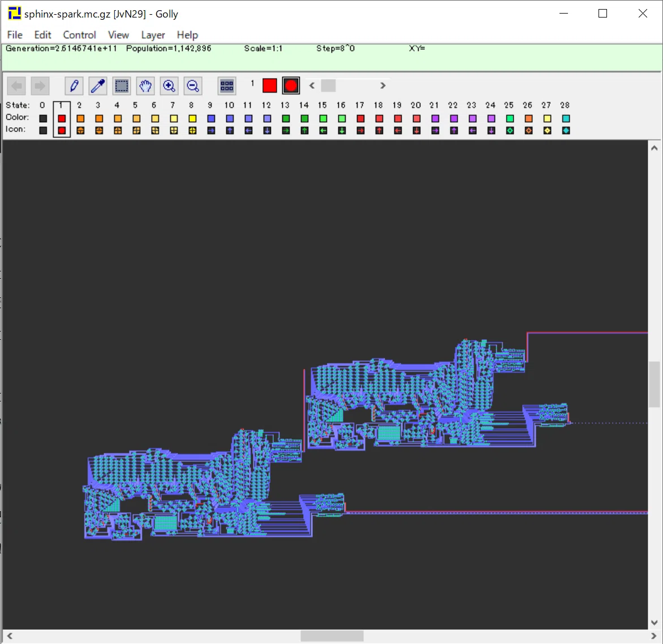Decrease drawing state with left chevron

tap(312, 85)
